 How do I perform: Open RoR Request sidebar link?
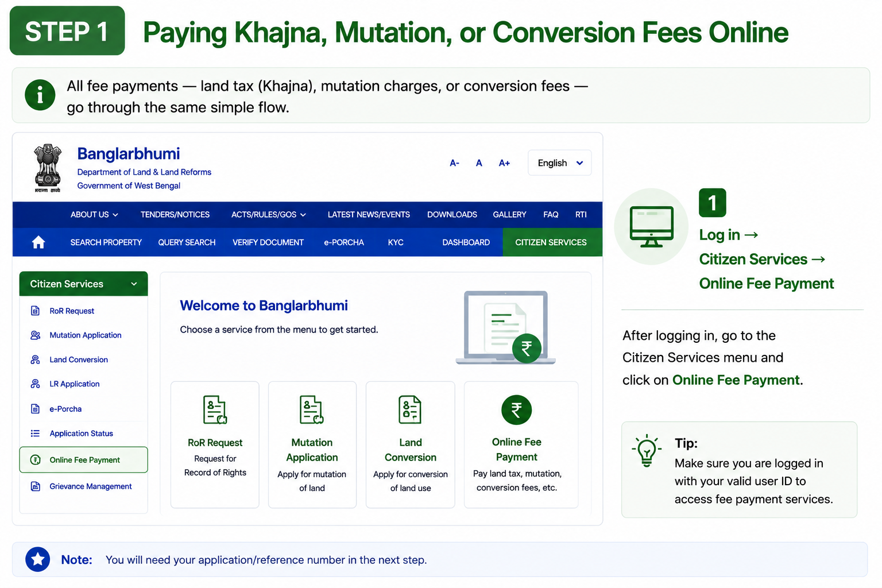(x=72, y=311)
